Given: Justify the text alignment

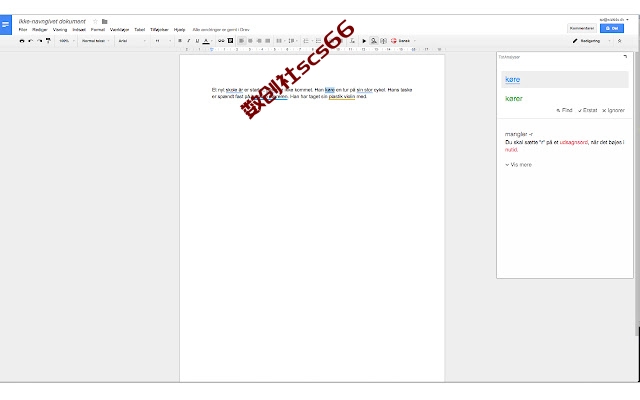Looking at the screenshot, I should tap(268, 41).
